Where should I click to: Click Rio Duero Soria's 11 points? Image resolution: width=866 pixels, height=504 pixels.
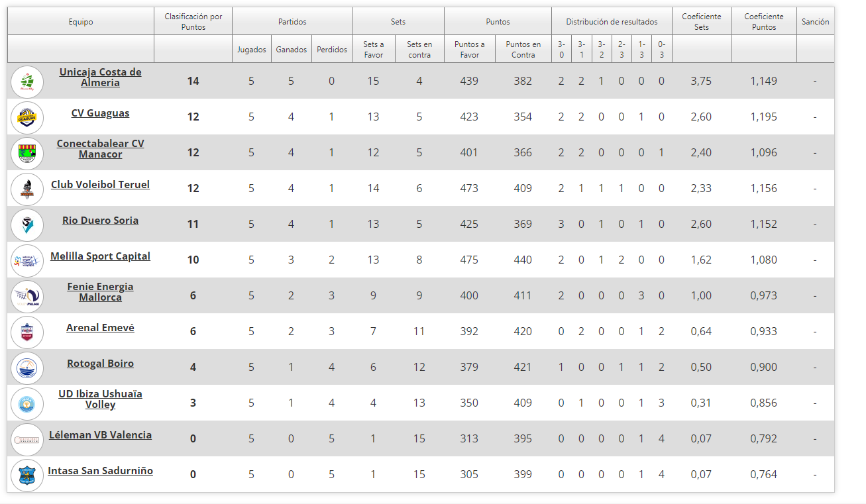(x=193, y=225)
